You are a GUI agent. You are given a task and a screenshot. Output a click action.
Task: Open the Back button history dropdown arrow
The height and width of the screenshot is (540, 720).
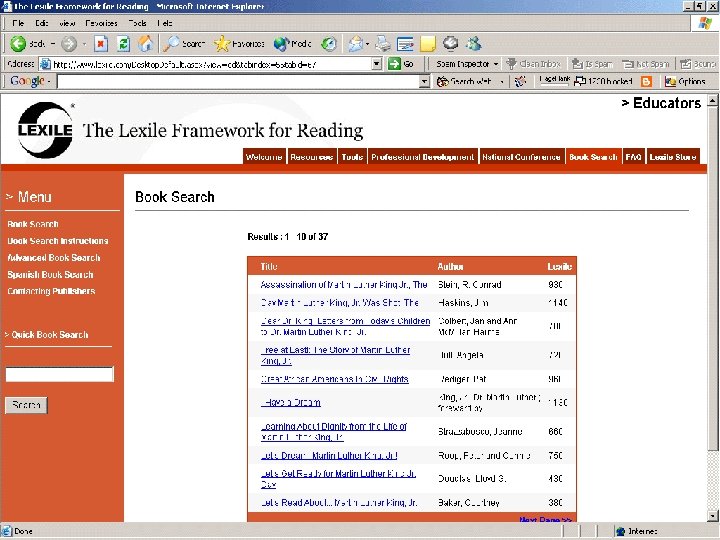pos(53,44)
